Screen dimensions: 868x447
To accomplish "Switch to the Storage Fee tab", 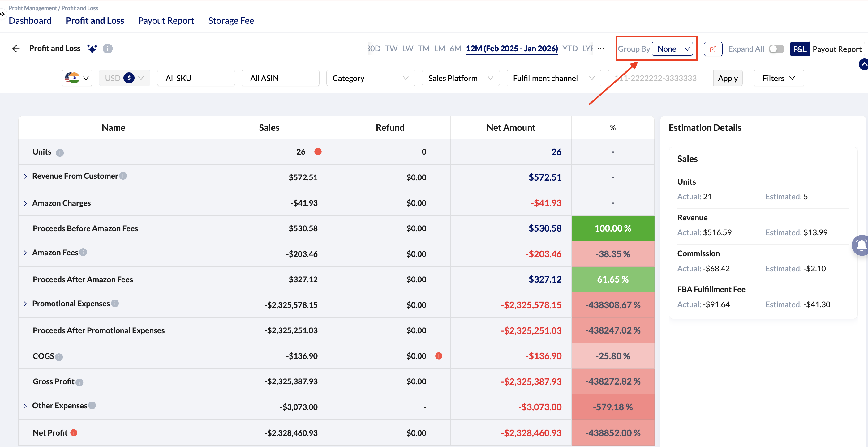I will tap(231, 21).
